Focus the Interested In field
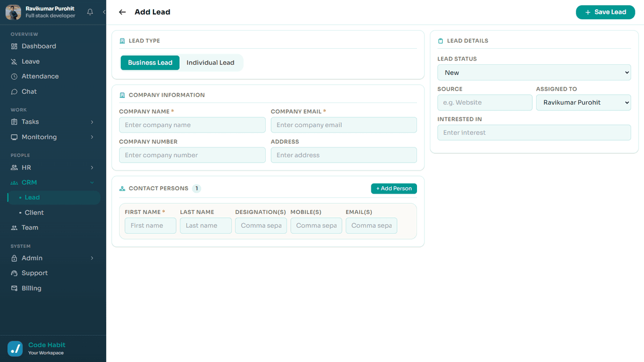 pyautogui.click(x=534, y=132)
